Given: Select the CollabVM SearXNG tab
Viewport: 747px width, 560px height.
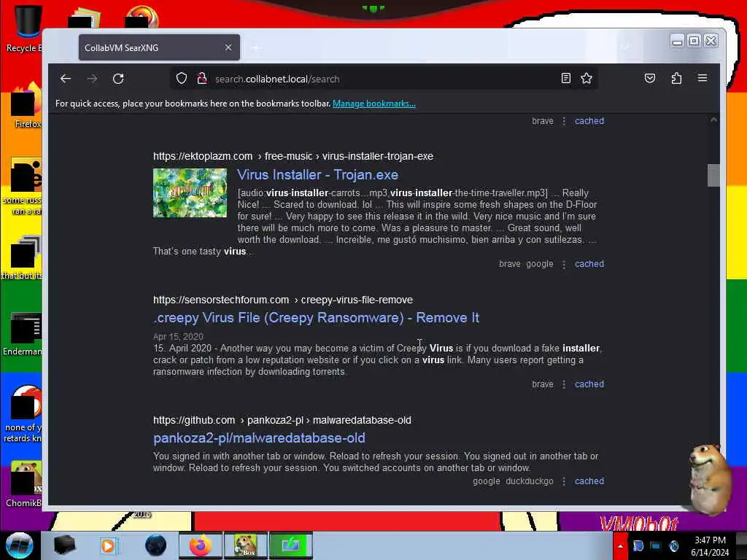Looking at the screenshot, I should [159, 47].
